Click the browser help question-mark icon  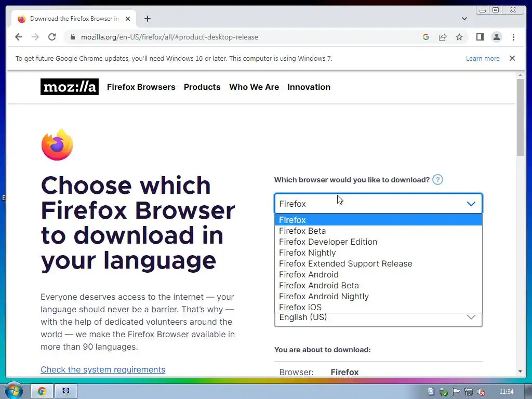click(x=437, y=179)
